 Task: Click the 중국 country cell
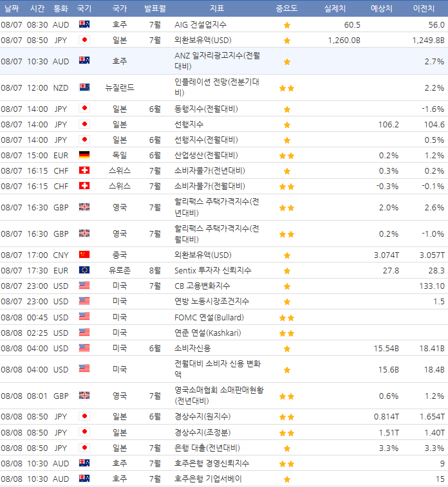pos(120,255)
